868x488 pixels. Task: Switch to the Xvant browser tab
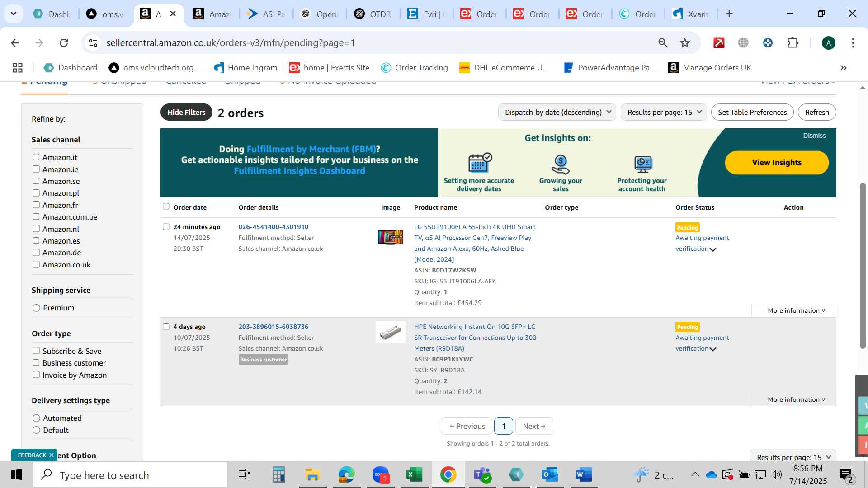690,14
